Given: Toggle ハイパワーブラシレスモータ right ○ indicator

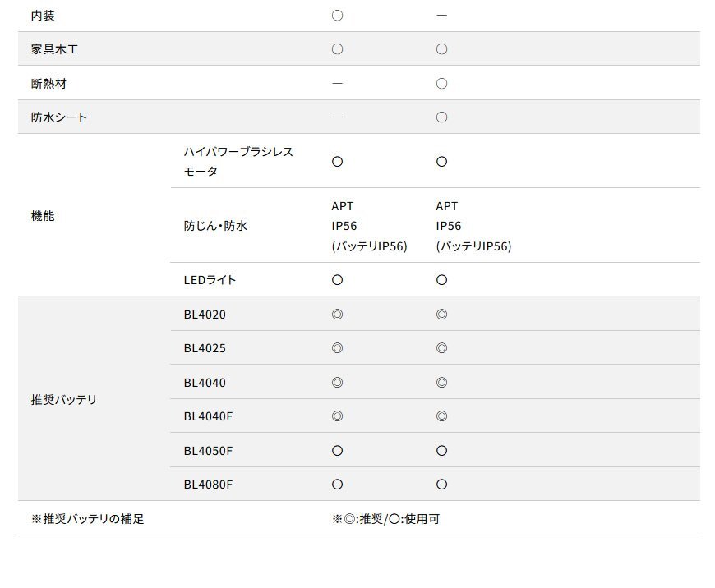Looking at the screenshot, I should pos(441,162).
